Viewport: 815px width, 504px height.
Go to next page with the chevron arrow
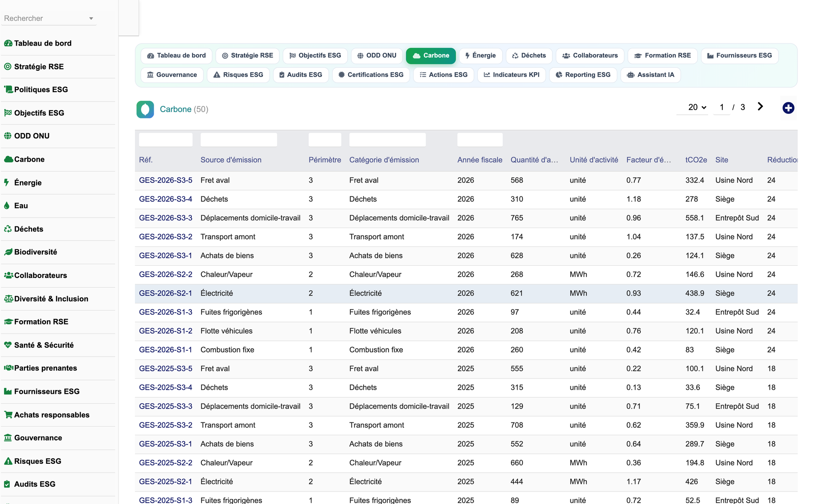[760, 107]
